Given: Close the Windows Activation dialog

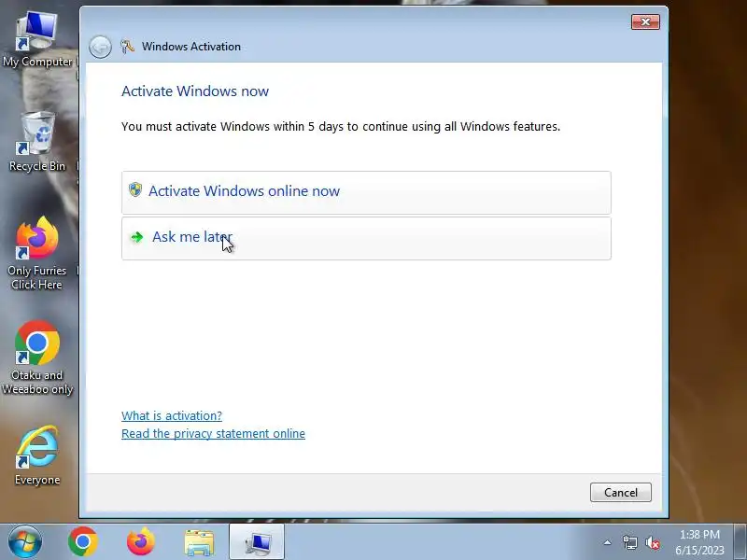Looking at the screenshot, I should point(645,21).
